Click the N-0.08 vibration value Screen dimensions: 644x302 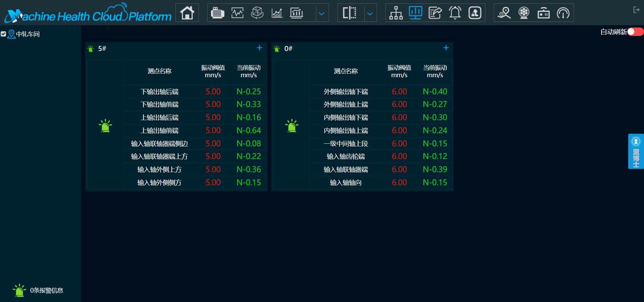coord(249,144)
